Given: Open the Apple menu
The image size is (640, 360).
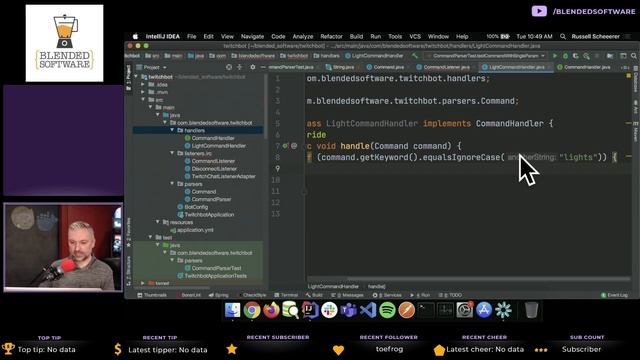Looking at the screenshot, I should pos(135,36).
